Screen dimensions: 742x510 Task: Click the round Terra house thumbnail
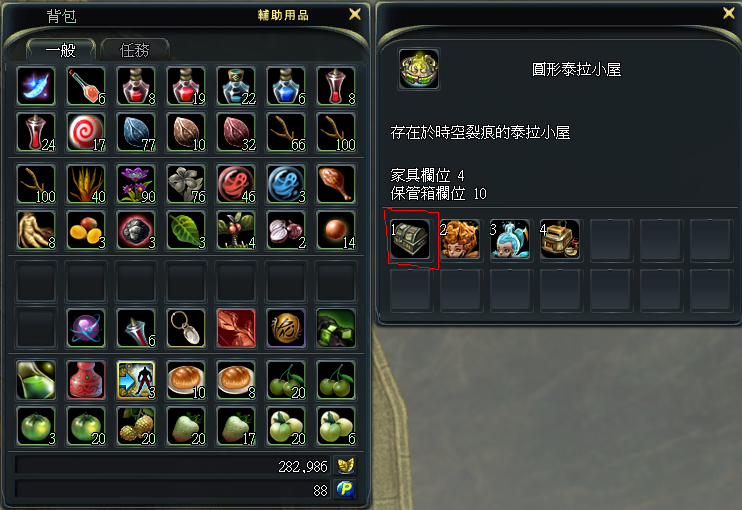[x=419, y=69]
